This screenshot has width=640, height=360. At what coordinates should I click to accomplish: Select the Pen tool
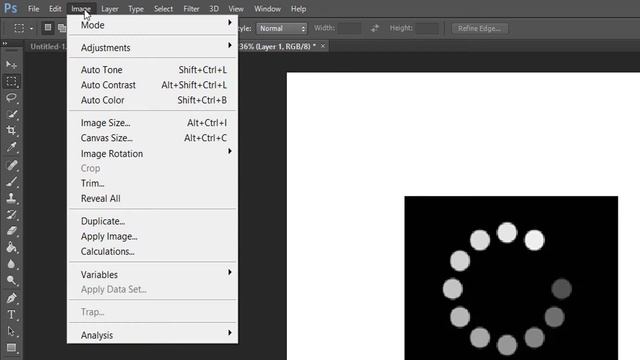(x=11, y=298)
